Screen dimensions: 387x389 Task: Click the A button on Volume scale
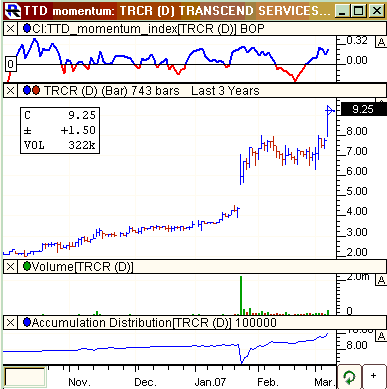pos(381,280)
